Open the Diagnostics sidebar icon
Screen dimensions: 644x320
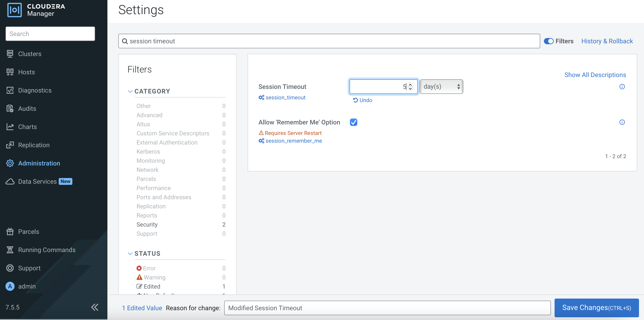(10, 90)
